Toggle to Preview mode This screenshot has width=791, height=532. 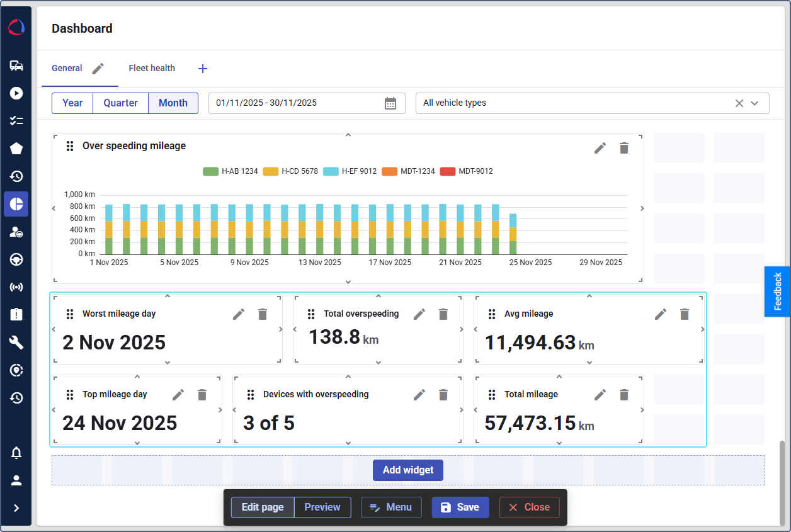(322, 507)
